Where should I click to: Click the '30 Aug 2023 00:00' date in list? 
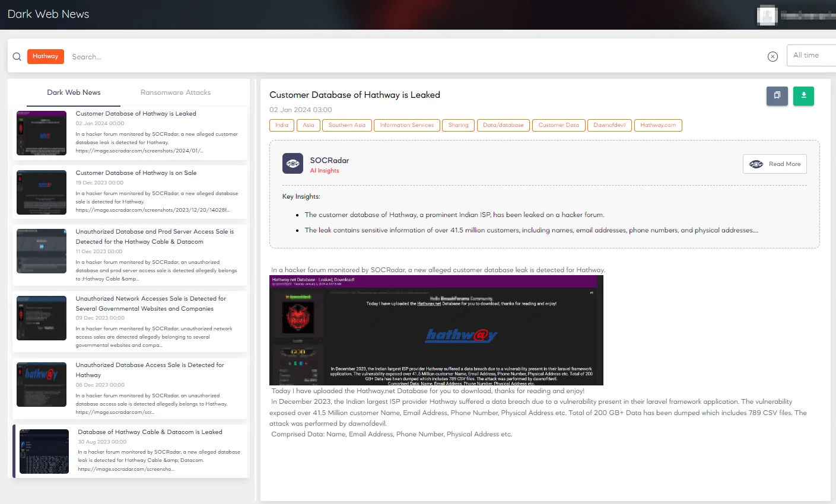pyautogui.click(x=102, y=442)
